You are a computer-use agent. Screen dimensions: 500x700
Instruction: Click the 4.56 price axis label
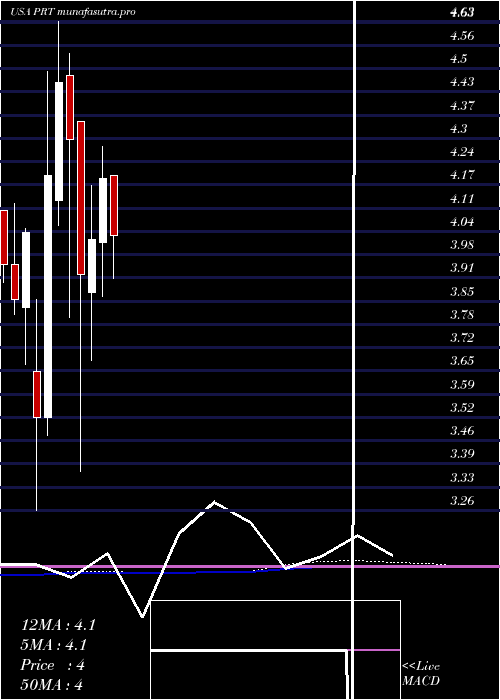(462, 36)
